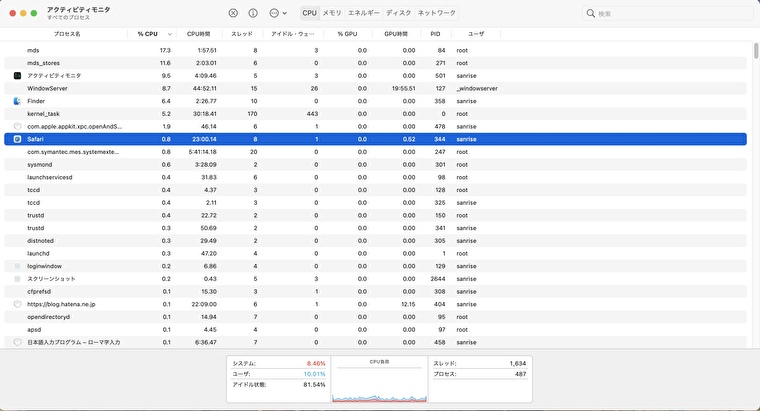The width and height of the screenshot is (760, 411).
Task: Select the WindowServer process row
Action: [375, 88]
